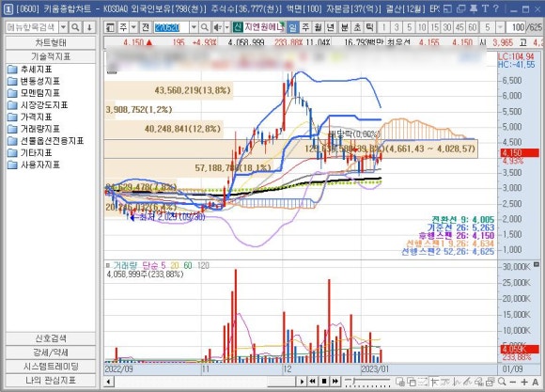545x392 pixels.
Task: Click the ? help icon in title bar
Action: (x=496, y=8)
